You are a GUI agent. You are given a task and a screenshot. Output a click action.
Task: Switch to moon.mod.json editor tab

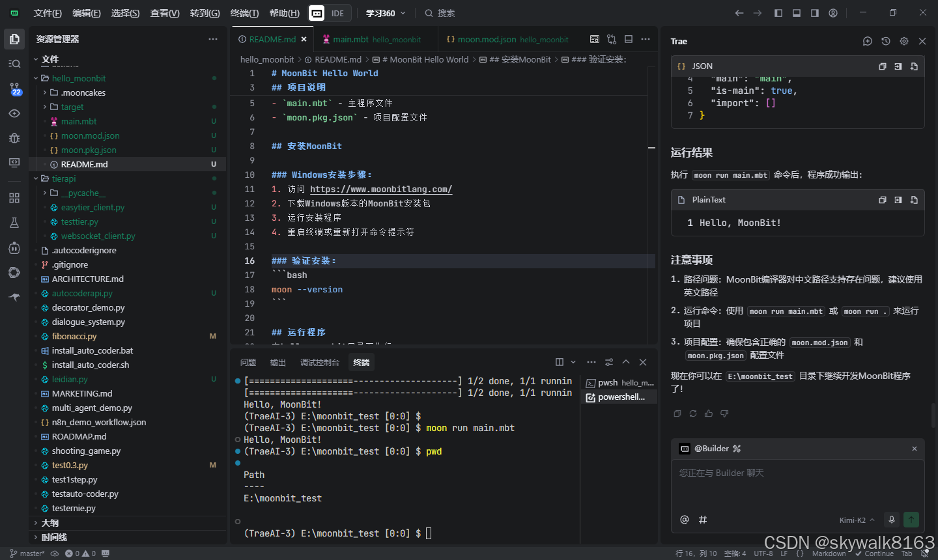(x=506, y=39)
